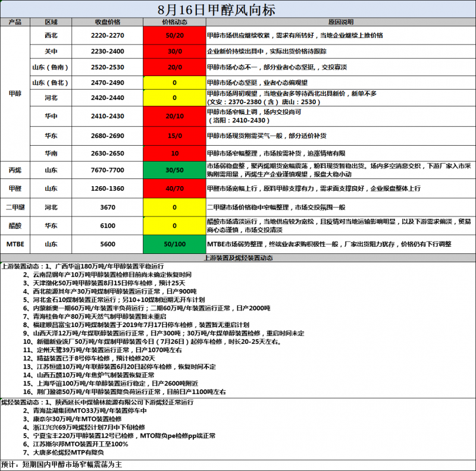This screenshot has width=476, height=471.
Task: Select the price '2680-2690'
Action: 108,136
